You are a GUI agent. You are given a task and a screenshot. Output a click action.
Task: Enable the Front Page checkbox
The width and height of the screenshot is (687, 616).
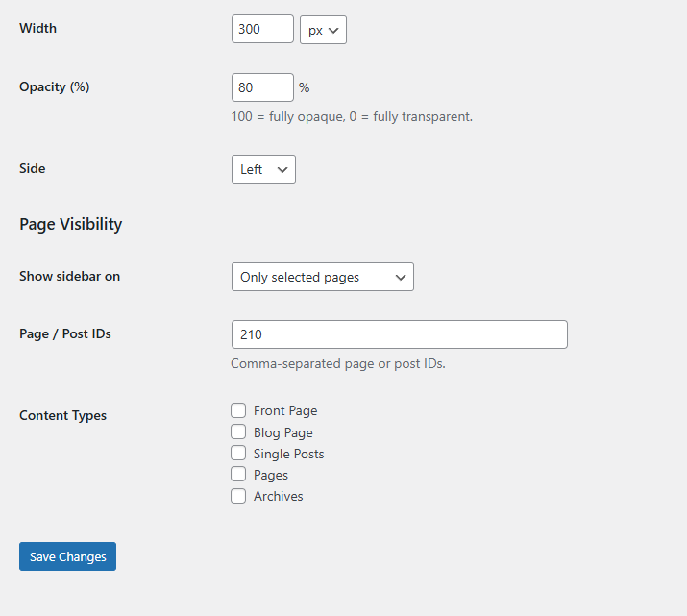(x=238, y=411)
